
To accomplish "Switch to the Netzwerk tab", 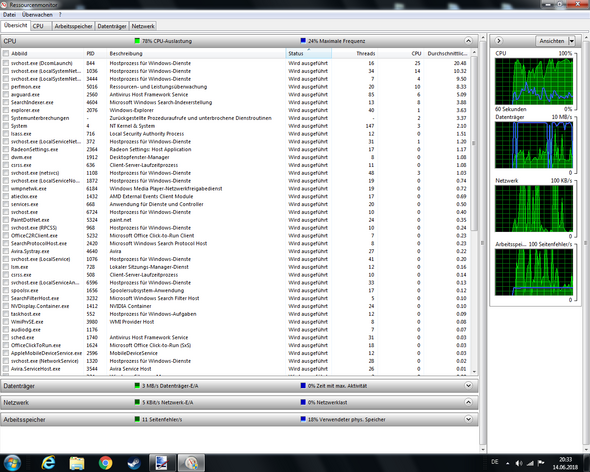I will tap(143, 26).
